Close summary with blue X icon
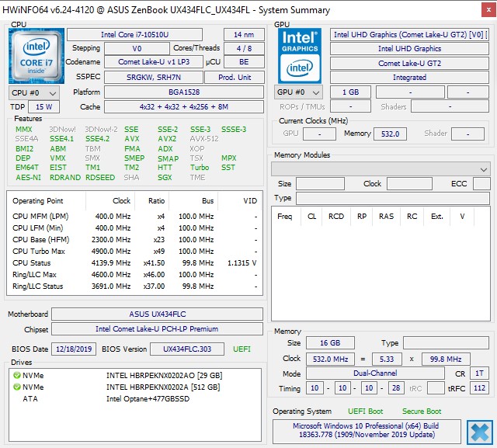497x448 pixels. coord(480,432)
